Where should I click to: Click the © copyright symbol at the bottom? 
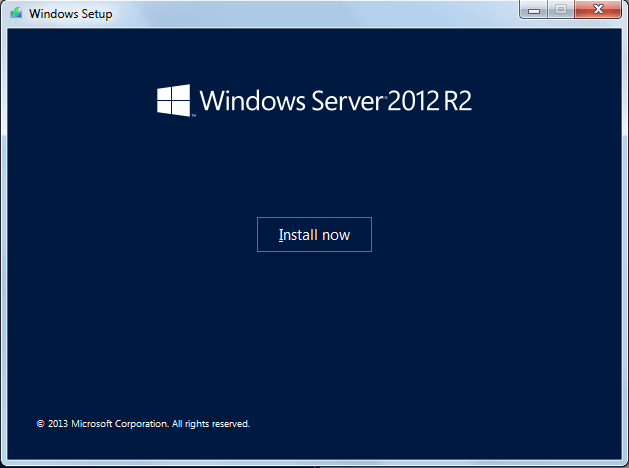point(40,424)
